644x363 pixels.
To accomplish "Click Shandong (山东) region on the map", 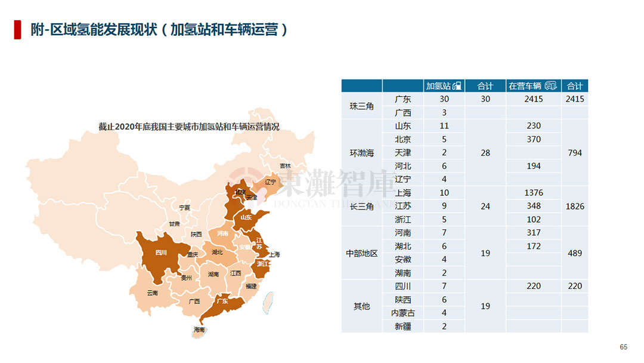I will pos(247,219).
